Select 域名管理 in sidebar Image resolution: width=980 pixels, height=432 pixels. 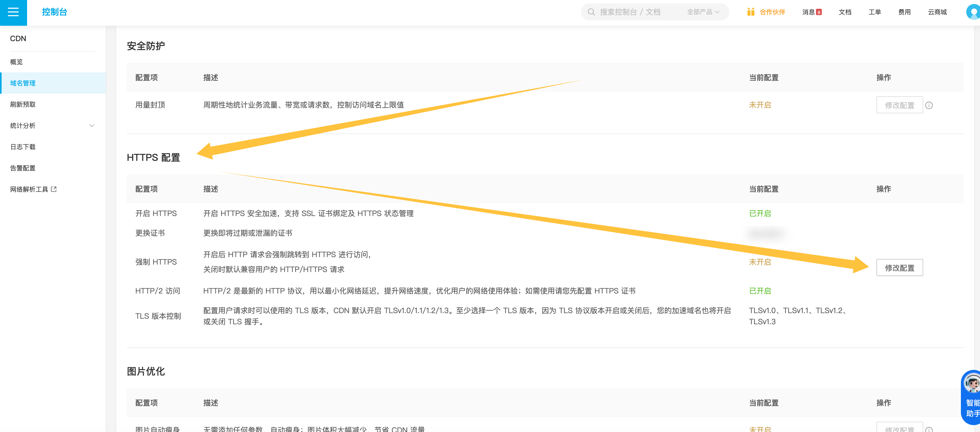tap(53, 83)
